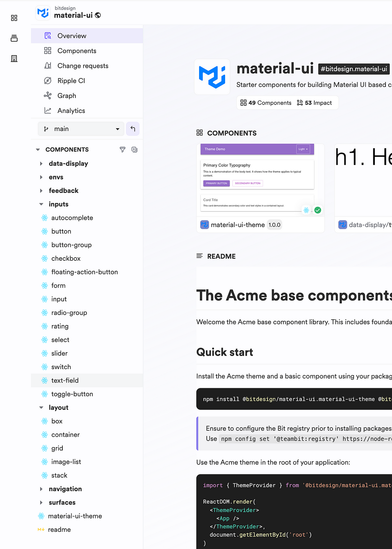Open the Analytics page
The width and height of the screenshot is (392, 549).
click(87, 110)
